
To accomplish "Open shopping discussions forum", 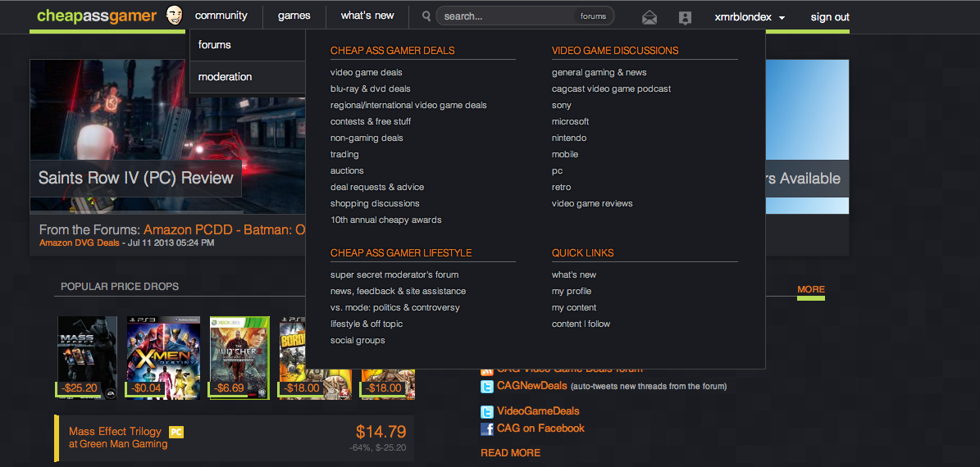I will [x=375, y=203].
